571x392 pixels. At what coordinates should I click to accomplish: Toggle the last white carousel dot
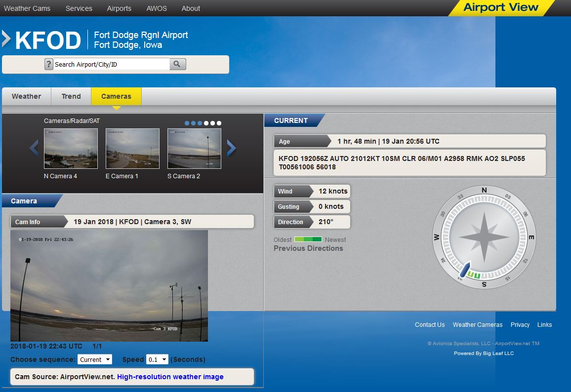coord(219,123)
